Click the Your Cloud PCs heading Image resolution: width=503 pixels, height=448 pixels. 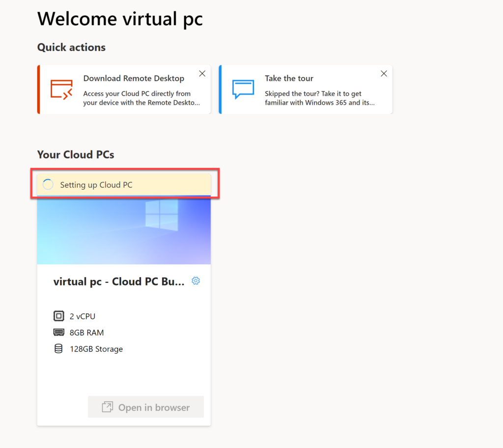[x=76, y=155]
